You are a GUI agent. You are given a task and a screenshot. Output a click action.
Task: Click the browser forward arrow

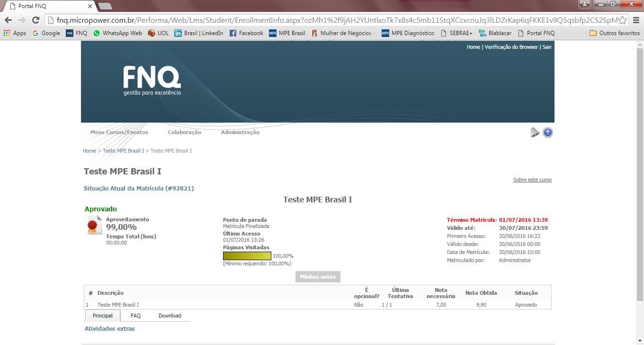pos(22,20)
